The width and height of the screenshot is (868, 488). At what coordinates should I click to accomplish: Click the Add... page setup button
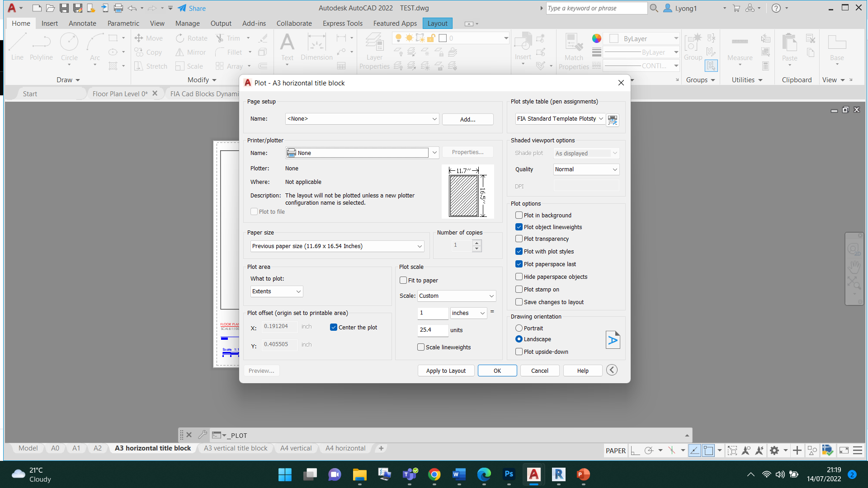click(467, 119)
